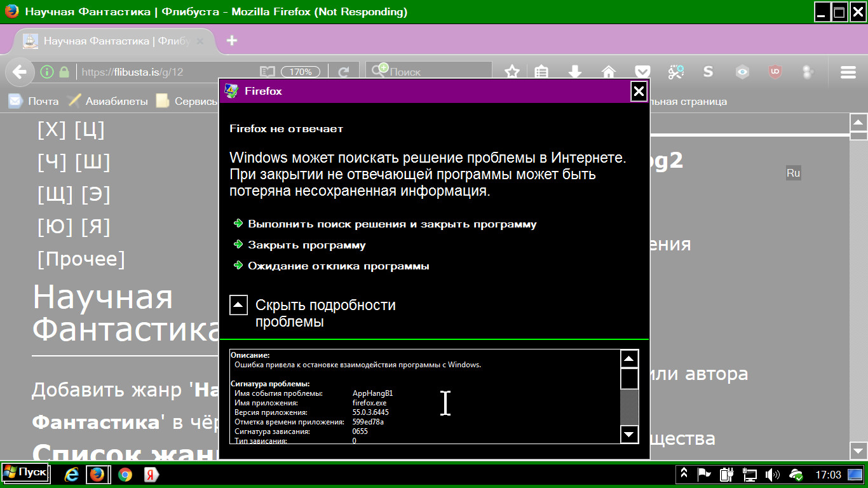Click the details box scrollbar thumb
Screen dimensions: 868x488
(x=629, y=379)
